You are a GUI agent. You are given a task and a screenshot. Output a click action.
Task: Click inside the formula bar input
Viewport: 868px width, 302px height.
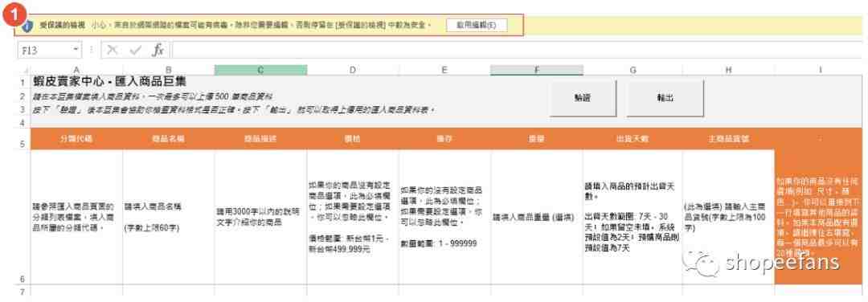(515, 51)
